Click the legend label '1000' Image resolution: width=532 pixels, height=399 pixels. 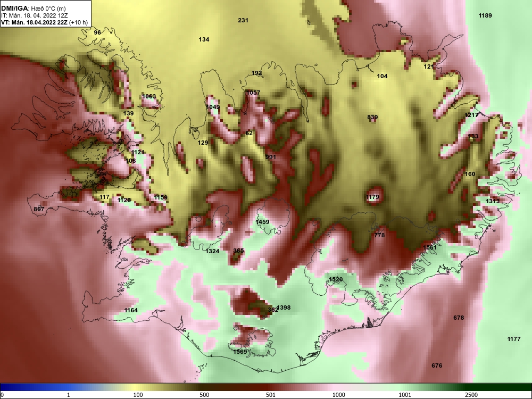339,395
